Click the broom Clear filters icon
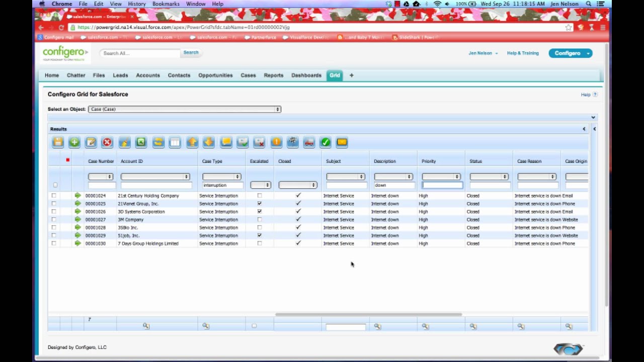The height and width of the screenshot is (362, 644). [124, 142]
